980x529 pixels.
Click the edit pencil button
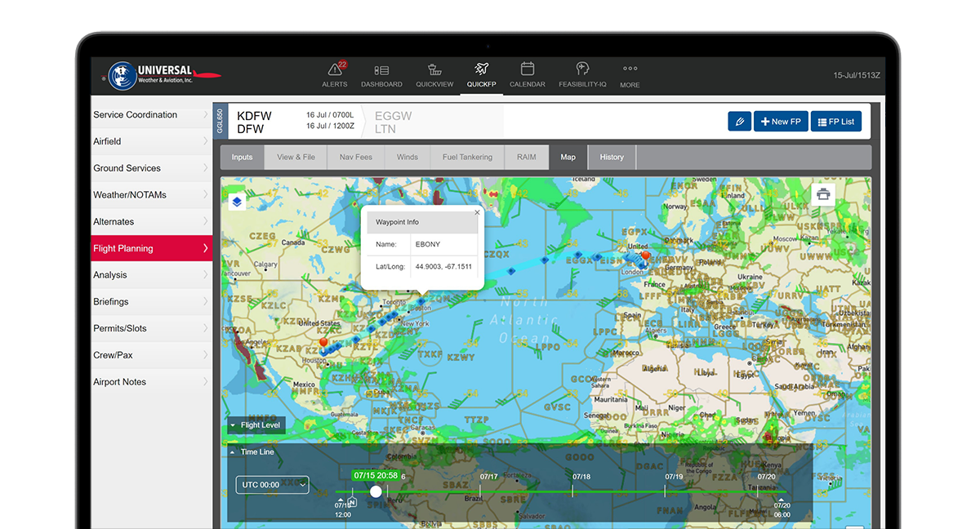click(739, 122)
